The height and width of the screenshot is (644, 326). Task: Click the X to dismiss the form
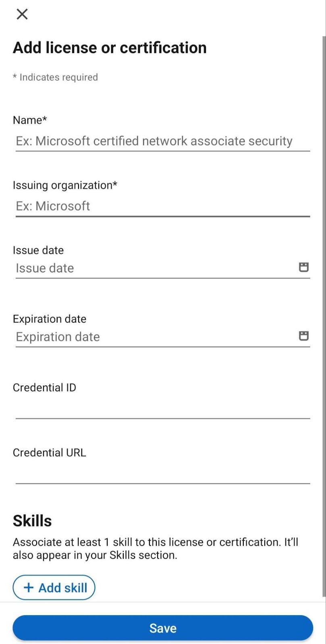(22, 14)
